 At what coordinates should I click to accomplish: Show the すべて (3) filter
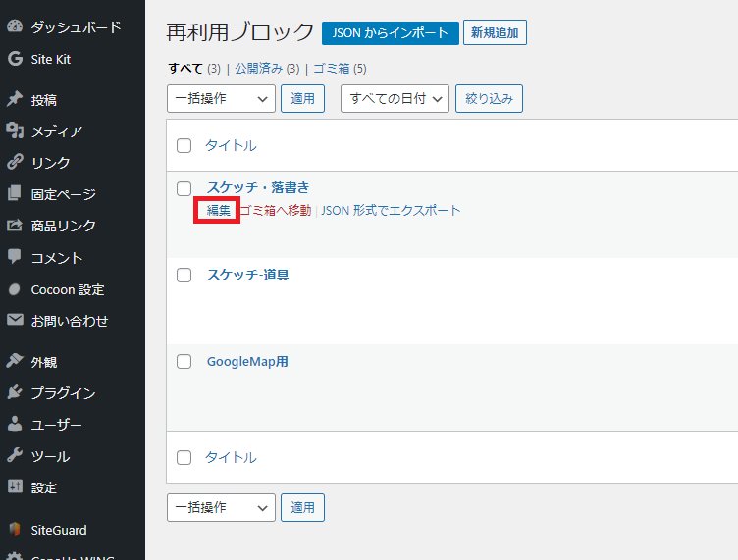pyautogui.click(x=194, y=69)
